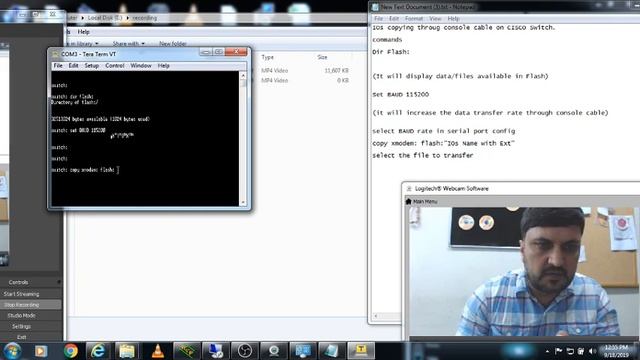Click the 'Set BAUD 115200' line in Notepad
This screenshot has height=360, width=640.
(400, 94)
